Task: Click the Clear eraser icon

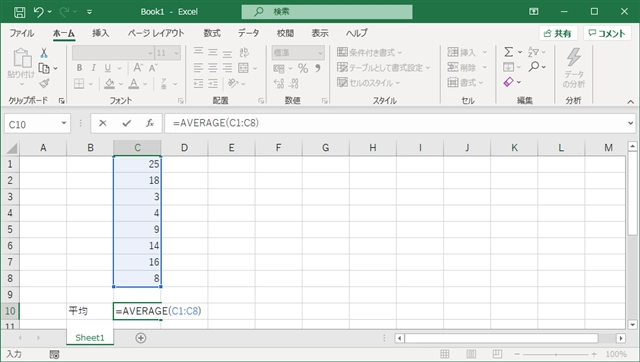Action: pyautogui.click(x=509, y=82)
